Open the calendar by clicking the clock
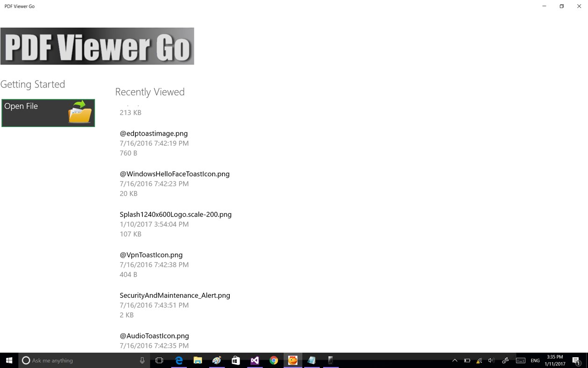The height and width of the screenshot is (368, 588). [554, 360]
